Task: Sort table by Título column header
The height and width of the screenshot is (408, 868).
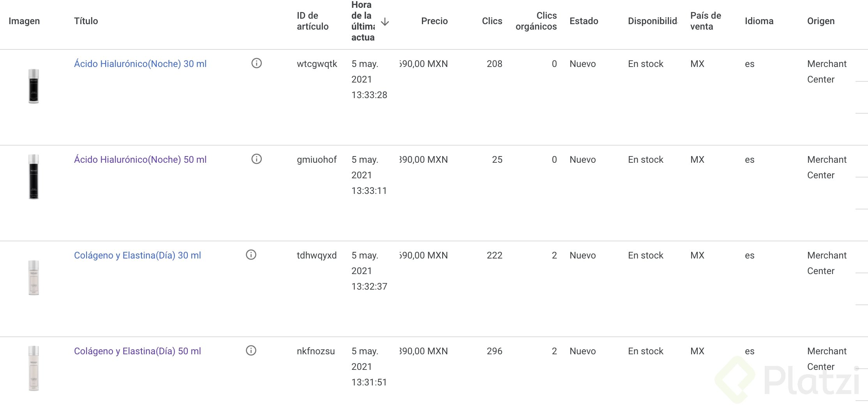Action: pos(86,21)
